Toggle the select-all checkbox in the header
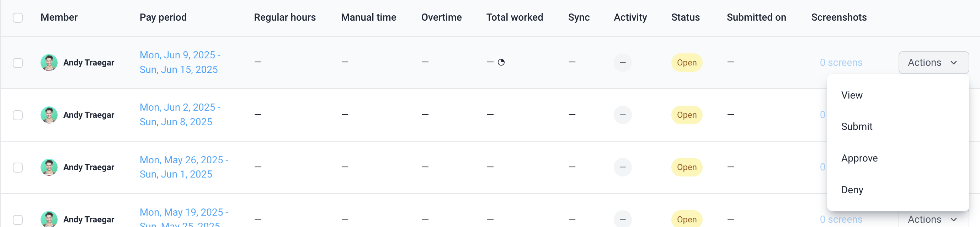 18,17
